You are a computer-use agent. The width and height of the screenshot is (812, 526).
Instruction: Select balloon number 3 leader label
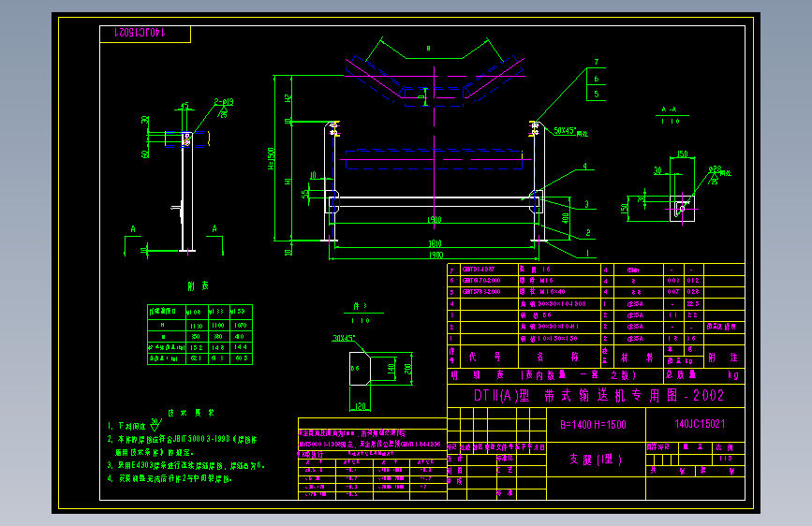586,204
